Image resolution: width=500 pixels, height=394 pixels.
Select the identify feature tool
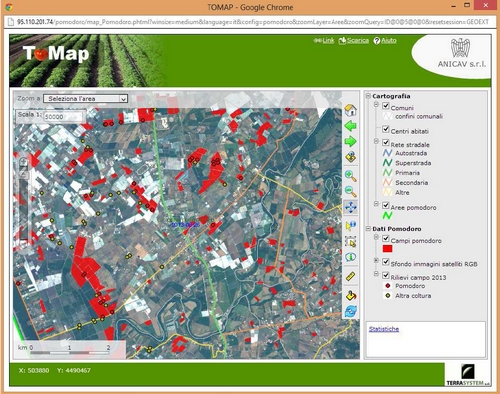350,226
